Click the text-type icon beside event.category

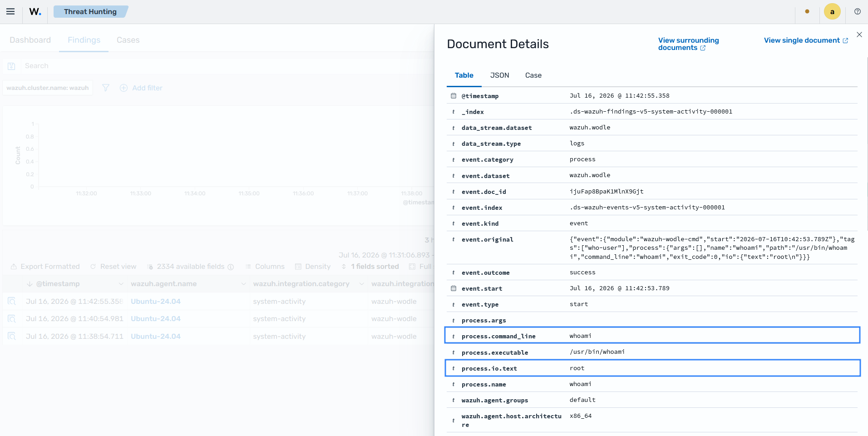point(454,160)
